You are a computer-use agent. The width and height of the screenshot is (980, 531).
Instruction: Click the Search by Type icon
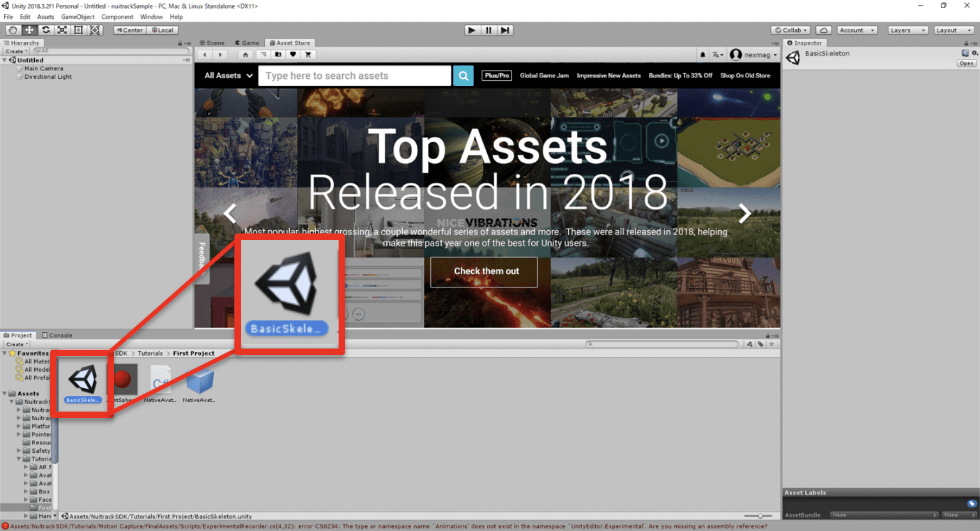750,344
